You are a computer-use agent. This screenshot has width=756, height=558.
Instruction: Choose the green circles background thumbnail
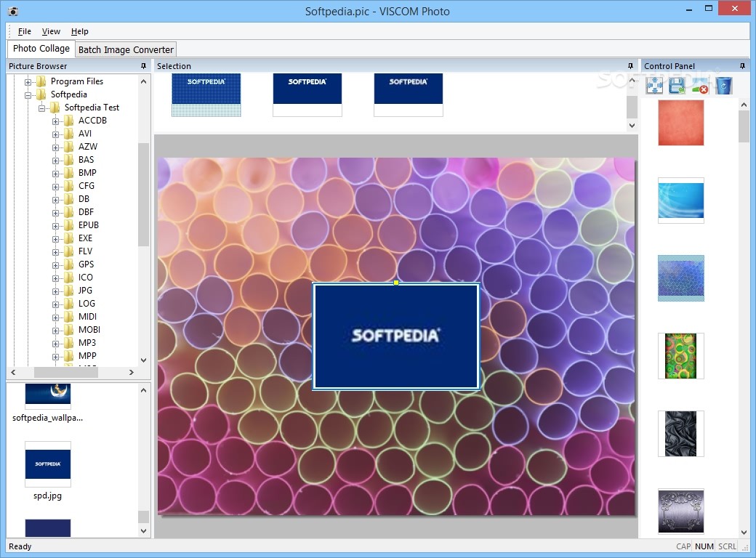tap(681, 356)
